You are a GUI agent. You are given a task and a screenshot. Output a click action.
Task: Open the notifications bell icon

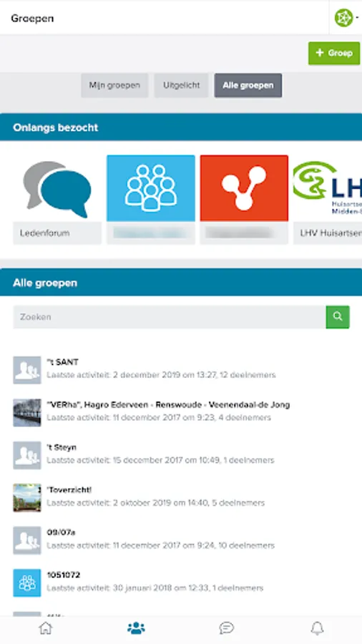[x=317, y=628]
